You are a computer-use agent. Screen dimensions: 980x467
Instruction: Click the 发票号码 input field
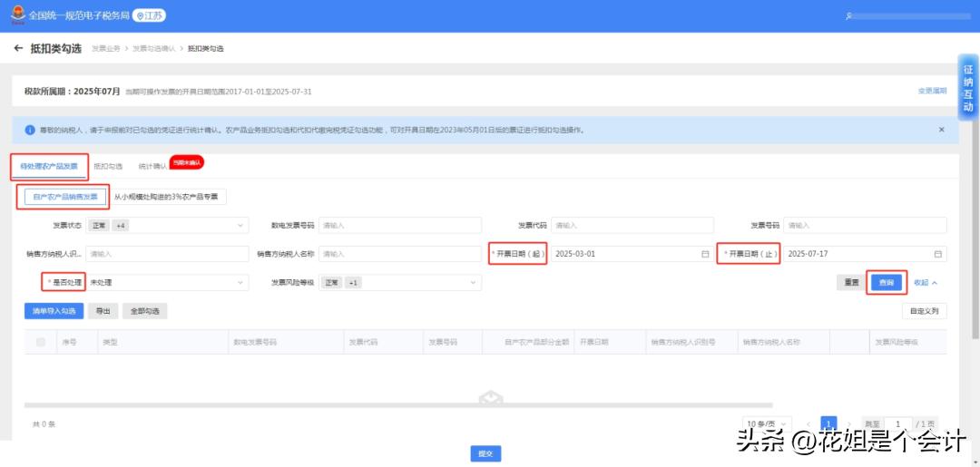[865, 226]
